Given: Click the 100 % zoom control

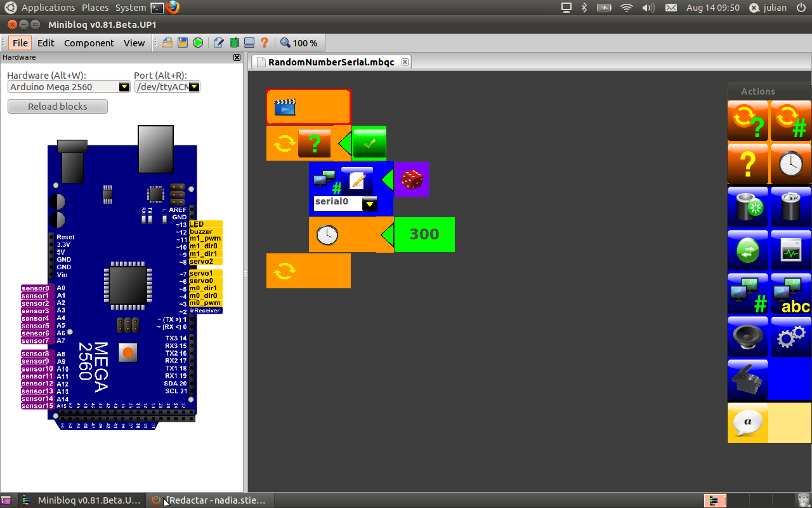Looking at the screenshot, I should tap(299, 43).
